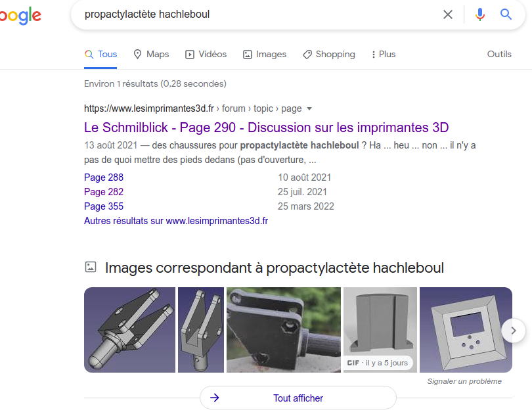Open the Plus more options menu

384,55
